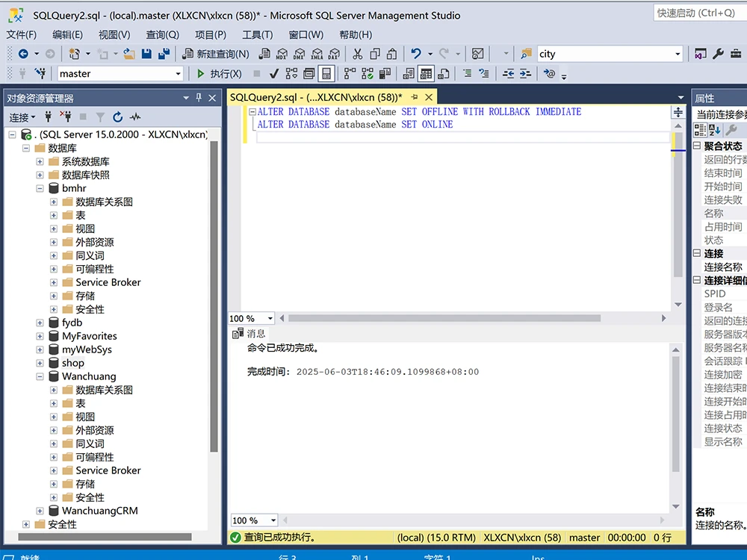Collapse the 聚合状态 properties group
Viewport: 747px width, 560px height.
697,146
